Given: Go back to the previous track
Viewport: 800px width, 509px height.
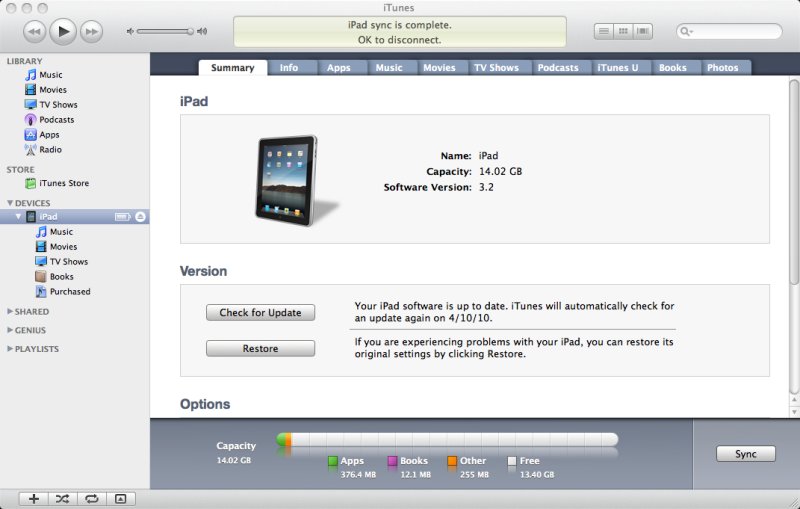Looking at the screenshot, I should click(x=34, y=32).
